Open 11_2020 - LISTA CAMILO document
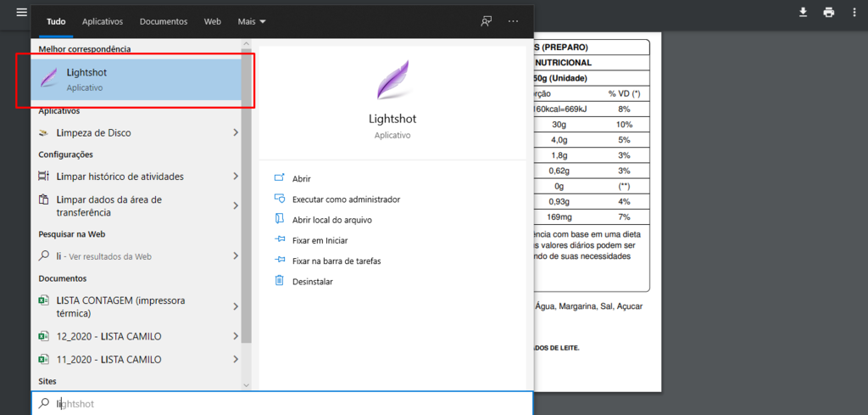 [136, 359]
